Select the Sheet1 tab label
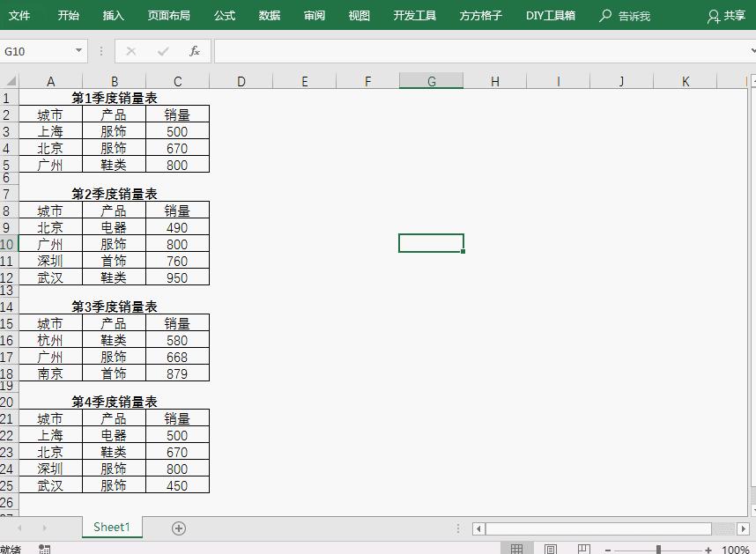 111,527
